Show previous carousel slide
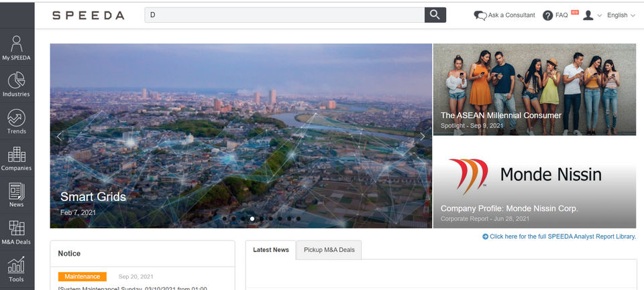The width and height of the screenshot is (644, 290). 59,137
